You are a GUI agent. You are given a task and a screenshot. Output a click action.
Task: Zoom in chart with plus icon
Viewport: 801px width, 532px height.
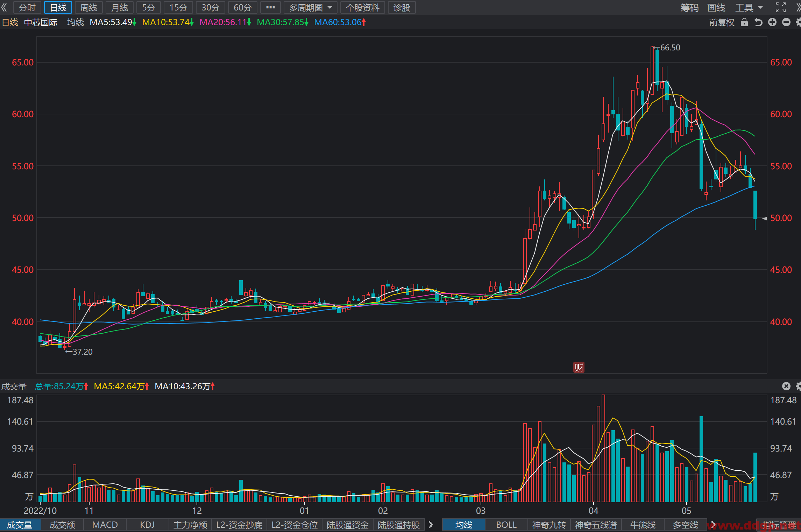point(772,22)
